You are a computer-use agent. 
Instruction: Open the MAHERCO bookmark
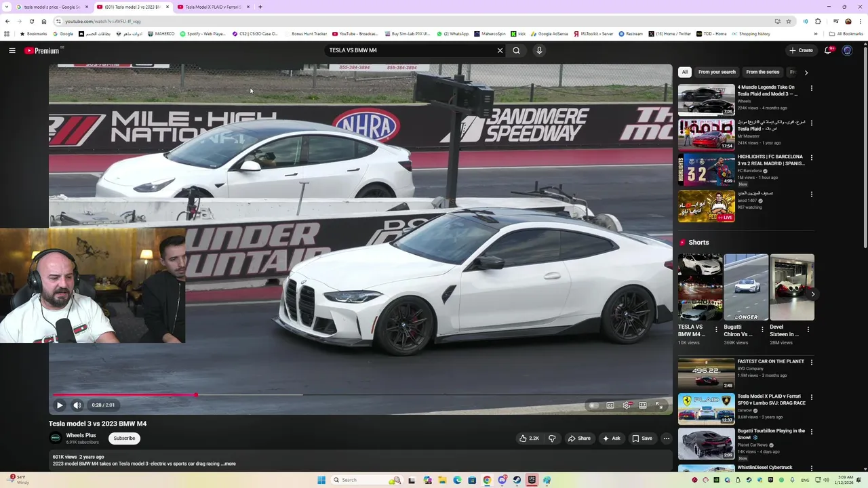coord(161,34)
